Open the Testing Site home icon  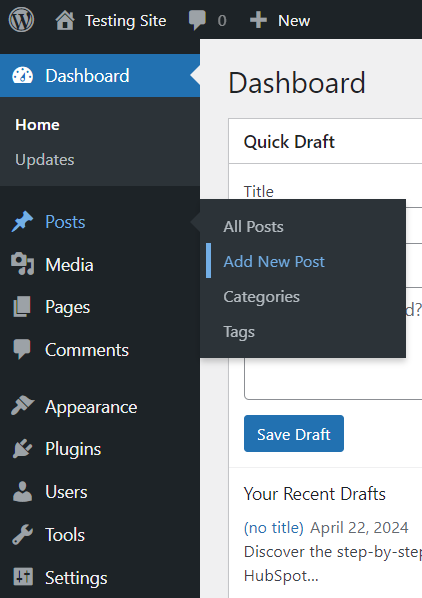65,20
